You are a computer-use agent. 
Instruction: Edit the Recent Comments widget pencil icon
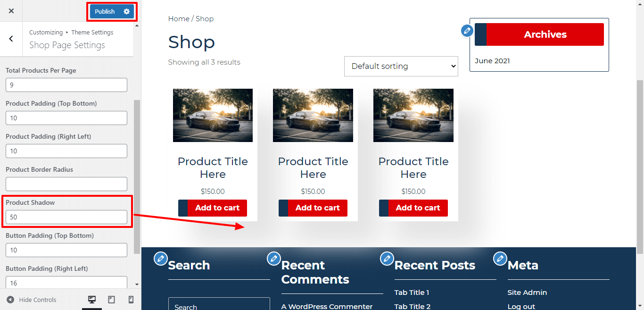click(x=274, y=259)
